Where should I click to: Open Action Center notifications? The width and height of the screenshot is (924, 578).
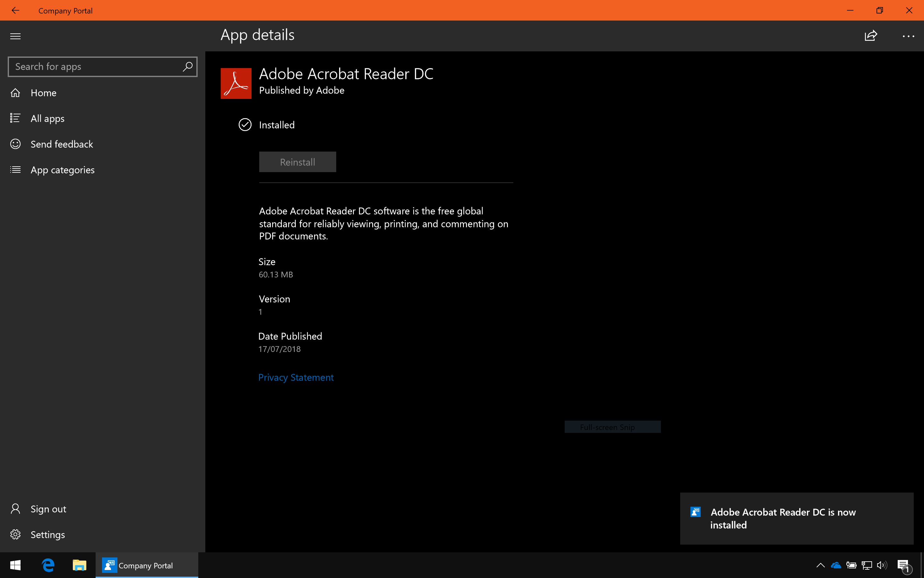[x=904, y=566]
